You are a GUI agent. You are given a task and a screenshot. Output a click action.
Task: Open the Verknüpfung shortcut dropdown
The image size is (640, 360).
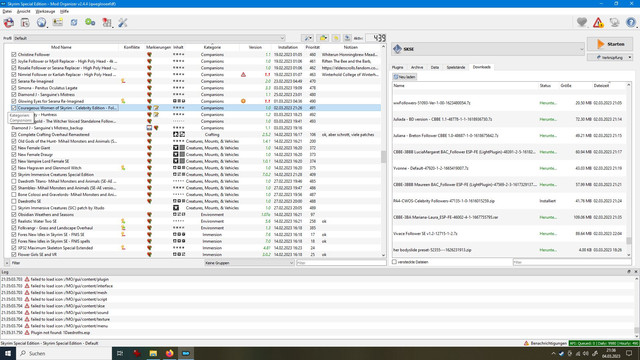pos(610,58)
